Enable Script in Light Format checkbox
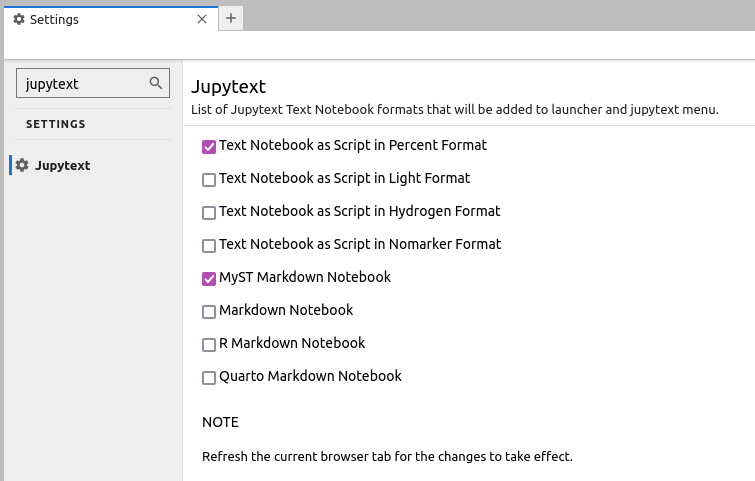The width and height of the screenshot is (755, 481). (x=208, y=180)
